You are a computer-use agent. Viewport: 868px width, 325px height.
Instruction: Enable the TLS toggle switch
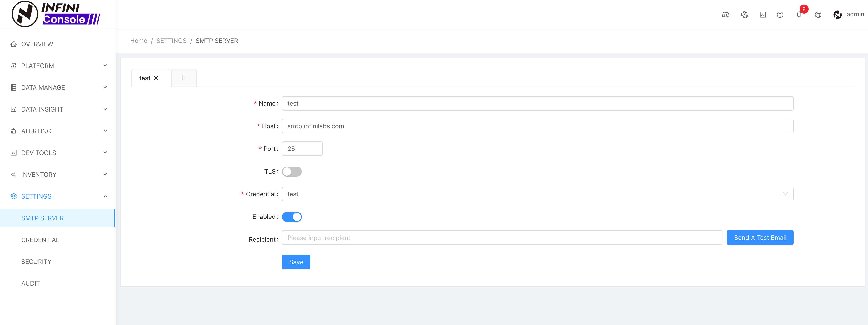(x=292, y=172)
